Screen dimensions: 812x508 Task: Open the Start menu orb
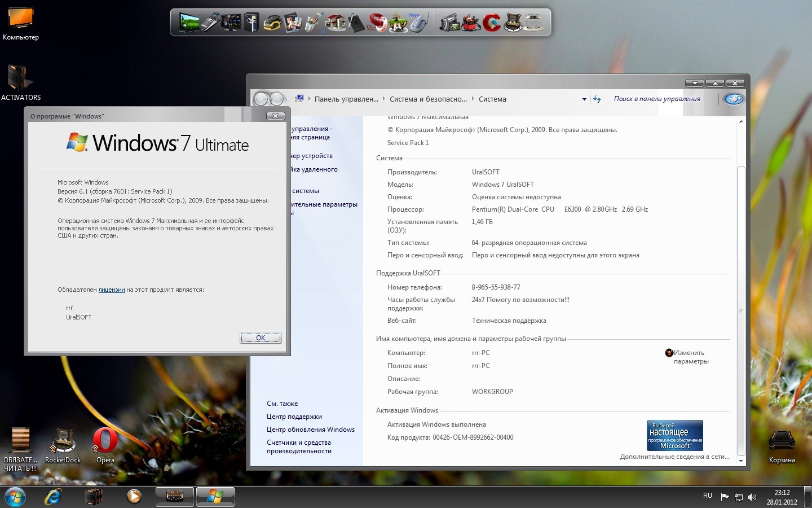16,497
